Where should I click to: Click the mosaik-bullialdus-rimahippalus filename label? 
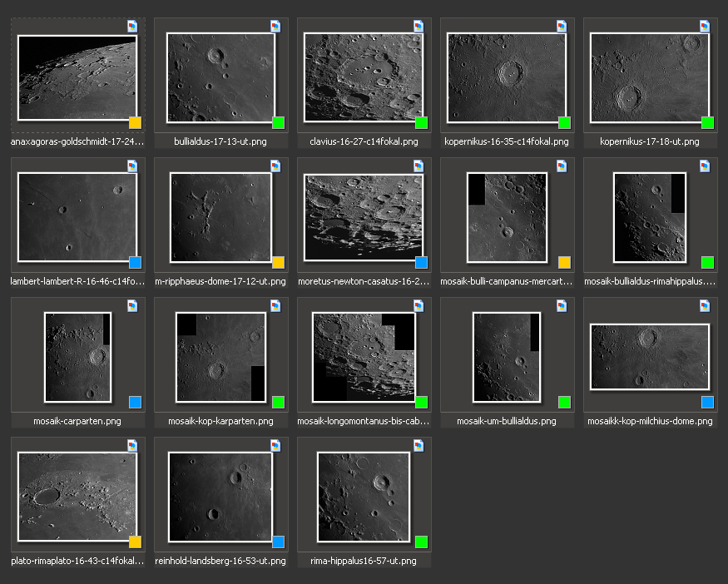(650, 282)
